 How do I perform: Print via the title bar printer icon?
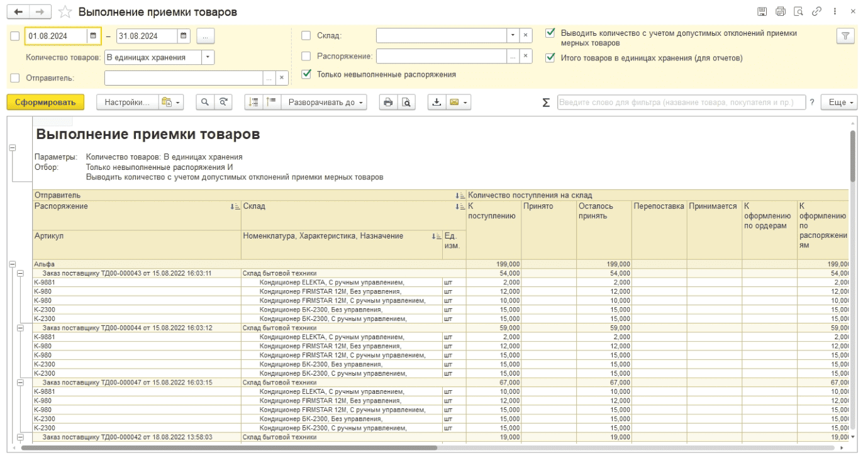(781, 12)
